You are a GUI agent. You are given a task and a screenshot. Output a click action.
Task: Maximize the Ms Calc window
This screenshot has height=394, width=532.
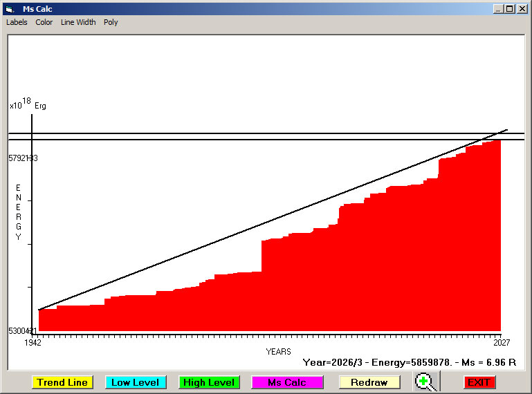[509, 9]
